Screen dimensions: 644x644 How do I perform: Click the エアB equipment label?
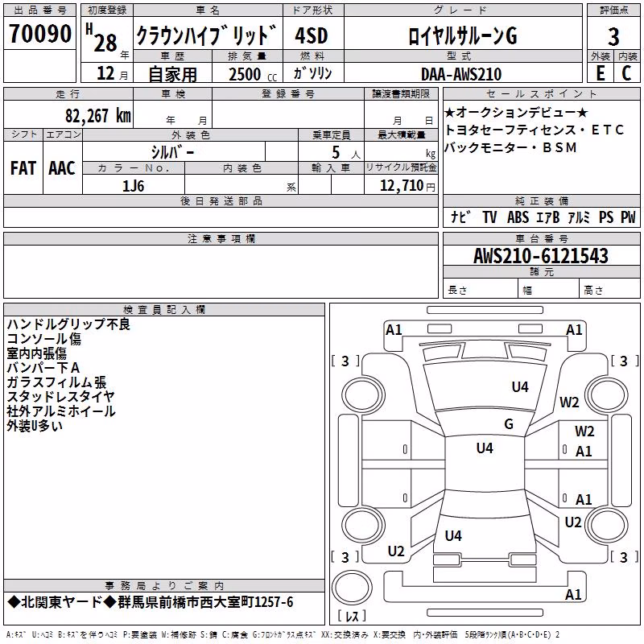tap(548, 217)
